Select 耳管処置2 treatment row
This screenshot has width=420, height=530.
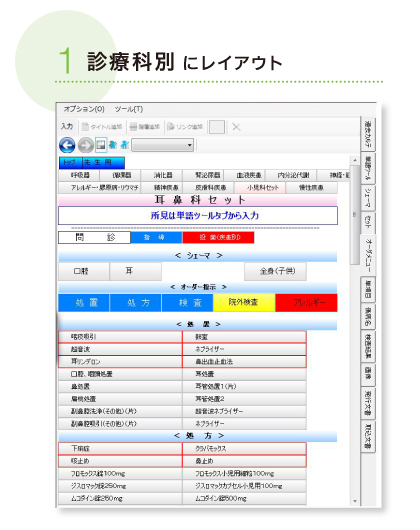[x=244, y=399]
